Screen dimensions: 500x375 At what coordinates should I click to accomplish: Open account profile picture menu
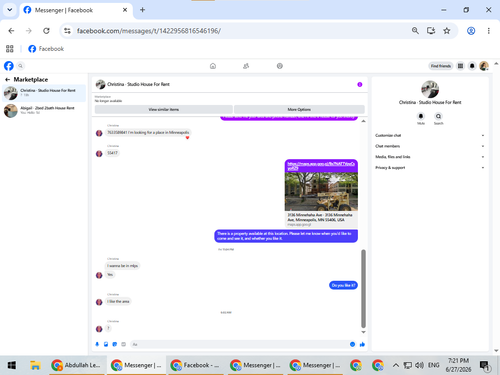tap(484, 66)
